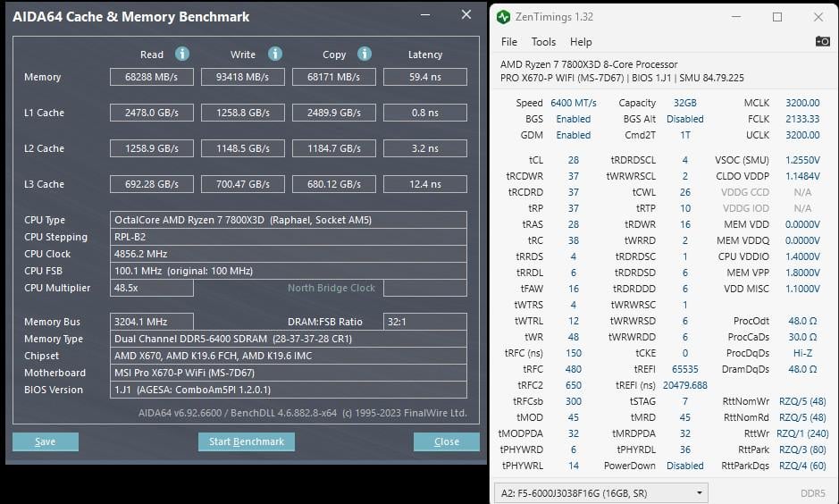Close the ZenTimings window

[x=818, y=17]
